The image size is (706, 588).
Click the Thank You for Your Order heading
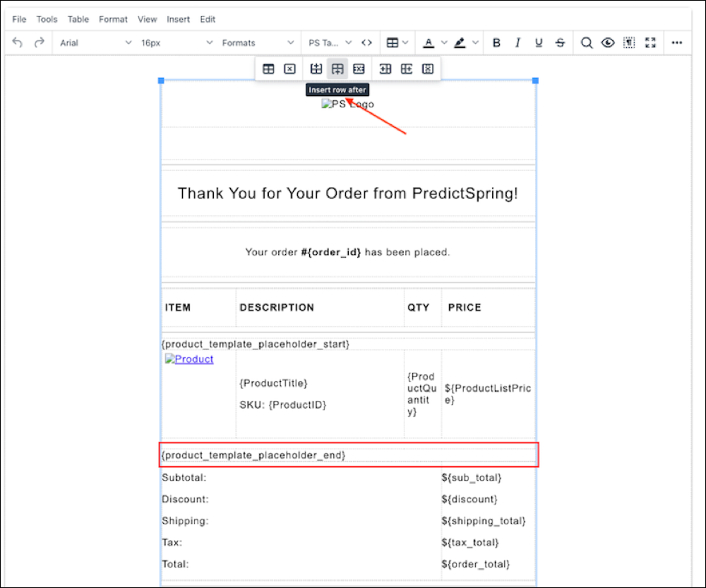point(348,193)
